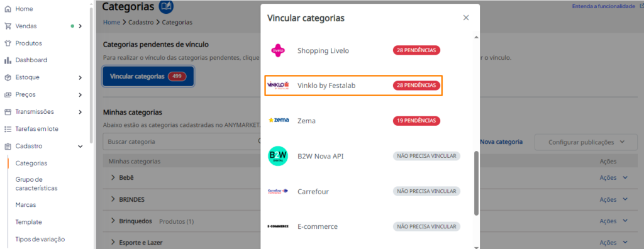Close the Vincular categorias dialog
This screenshot has width=644, height=249.
tap(466, 18)
